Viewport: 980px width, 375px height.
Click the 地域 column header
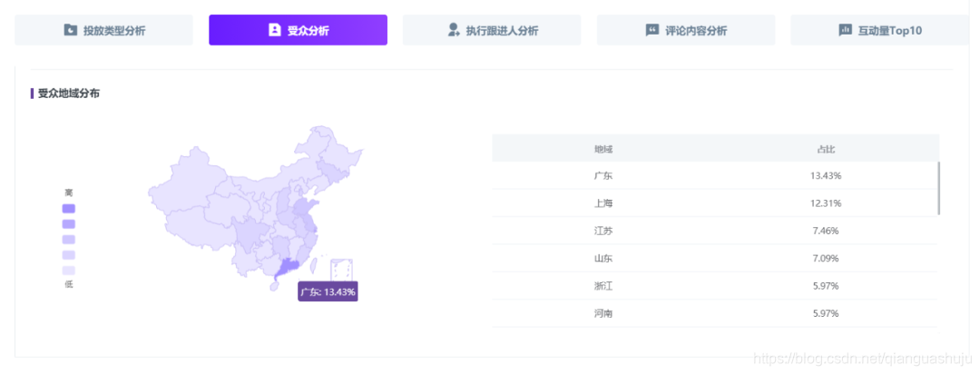(x=603, y=149)
